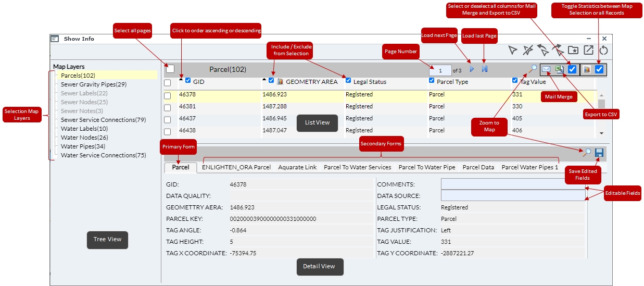Toggle statistics between map selection and all records
644x286 pixels.
(599, 69)
